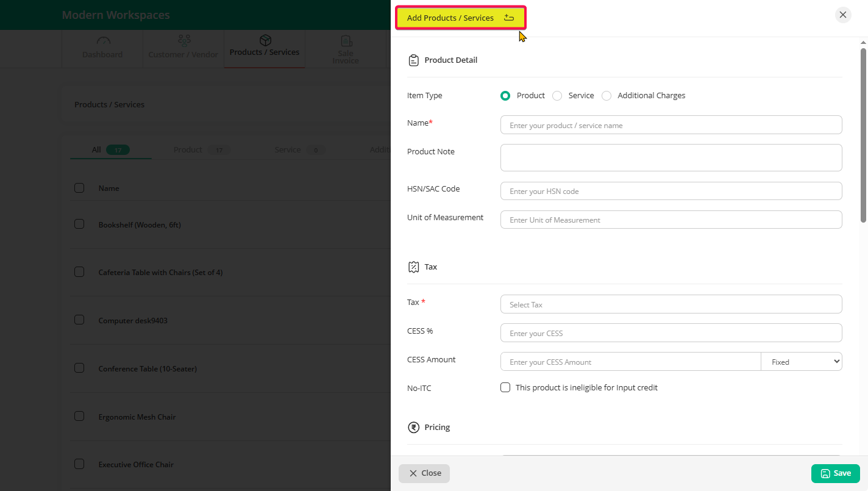Open the Fixed CESS amount dropdown
The image size is (868, 491).
(801, 362)
